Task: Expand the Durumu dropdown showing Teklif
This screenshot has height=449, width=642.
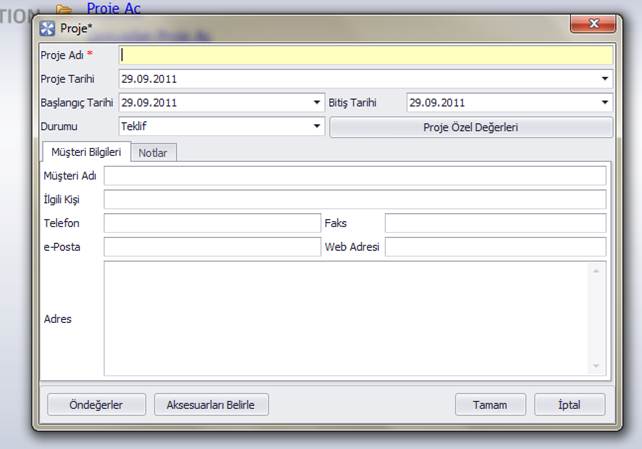Action: tap(317, 127)
